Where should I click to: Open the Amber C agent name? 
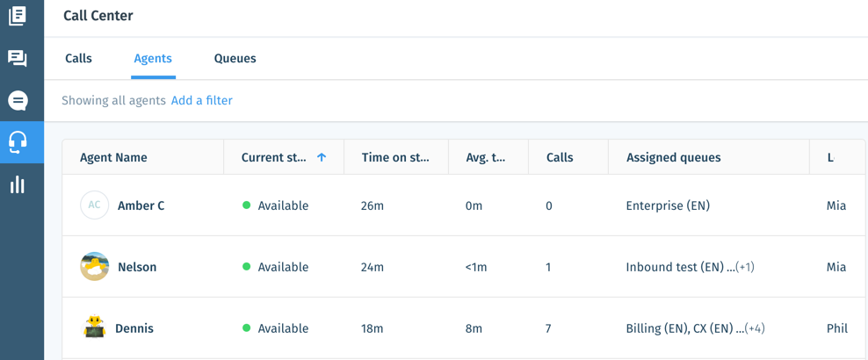coord(141,205)
